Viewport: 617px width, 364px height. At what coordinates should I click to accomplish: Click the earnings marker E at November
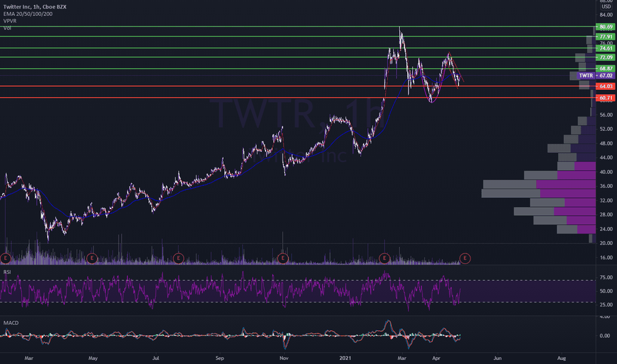point(283,259)
